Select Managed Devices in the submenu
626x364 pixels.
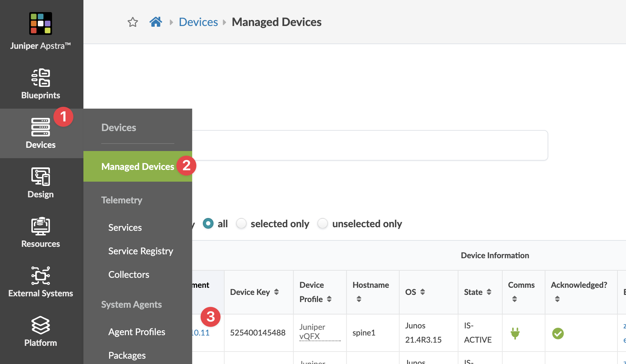[138, 166]
